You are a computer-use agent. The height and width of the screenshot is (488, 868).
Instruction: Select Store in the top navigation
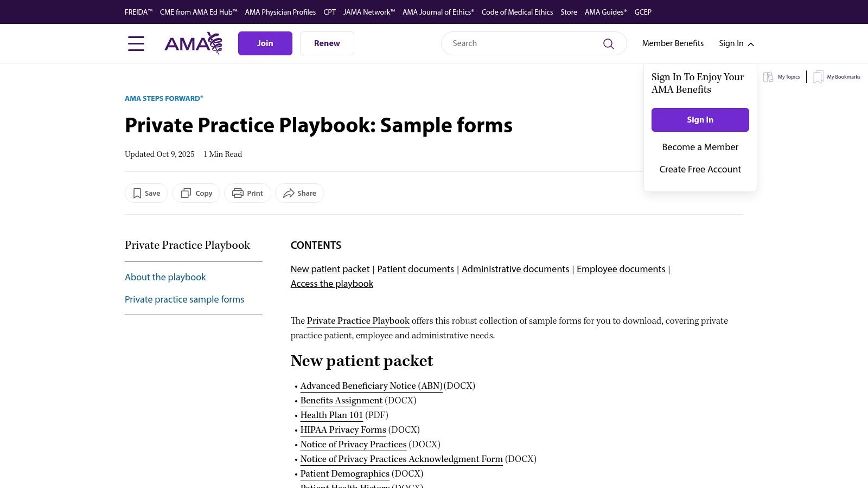click(x=569, y=12)
